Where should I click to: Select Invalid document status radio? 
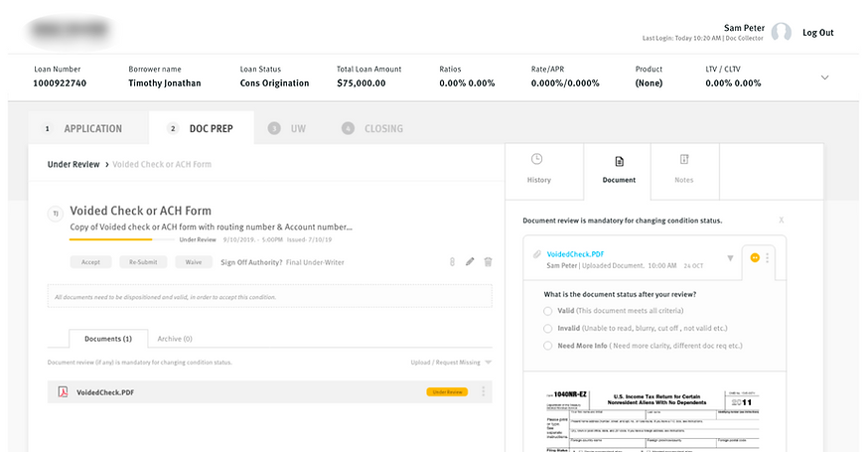[547, 329]
